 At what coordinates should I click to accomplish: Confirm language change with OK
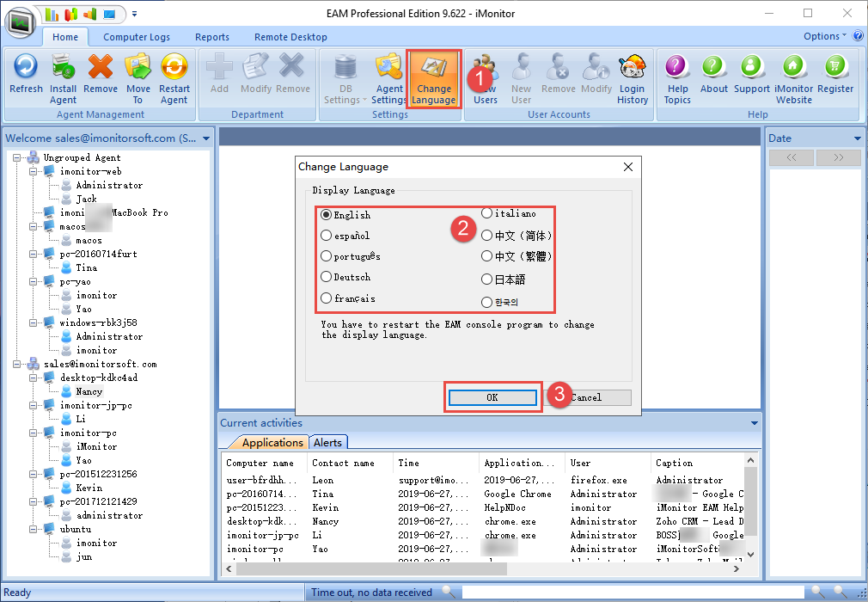492,397
